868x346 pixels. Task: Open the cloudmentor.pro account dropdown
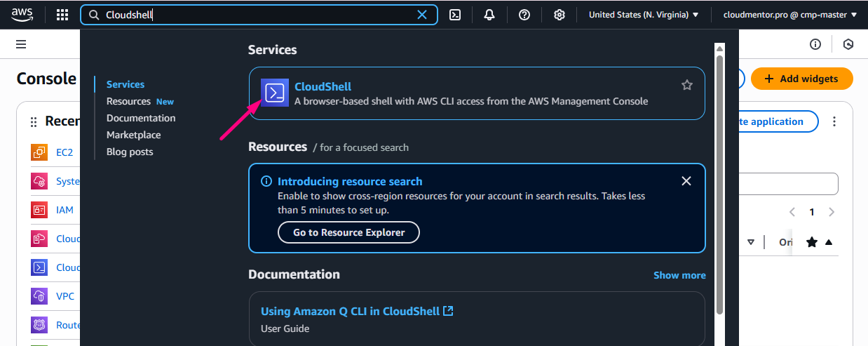(x=789, y=15)
